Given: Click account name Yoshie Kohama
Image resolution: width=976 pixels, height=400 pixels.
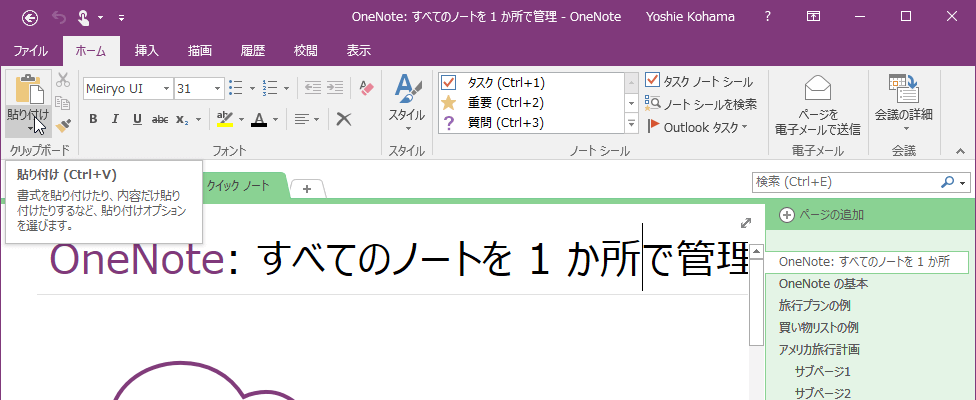Looking at the screenshot, I should (692, 17).
